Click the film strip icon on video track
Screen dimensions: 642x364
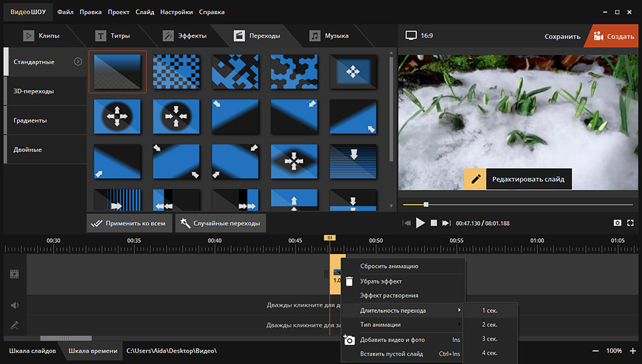coord(15,274)
